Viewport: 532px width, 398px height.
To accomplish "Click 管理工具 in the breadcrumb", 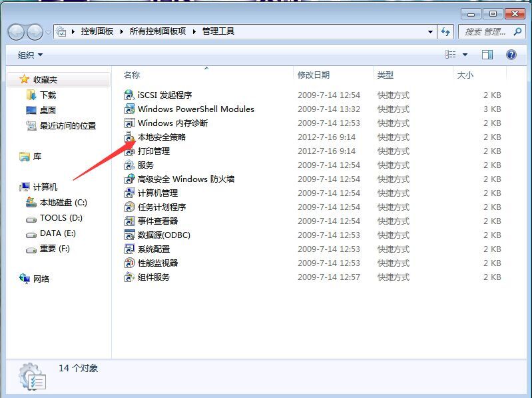I will click(218, 31).
